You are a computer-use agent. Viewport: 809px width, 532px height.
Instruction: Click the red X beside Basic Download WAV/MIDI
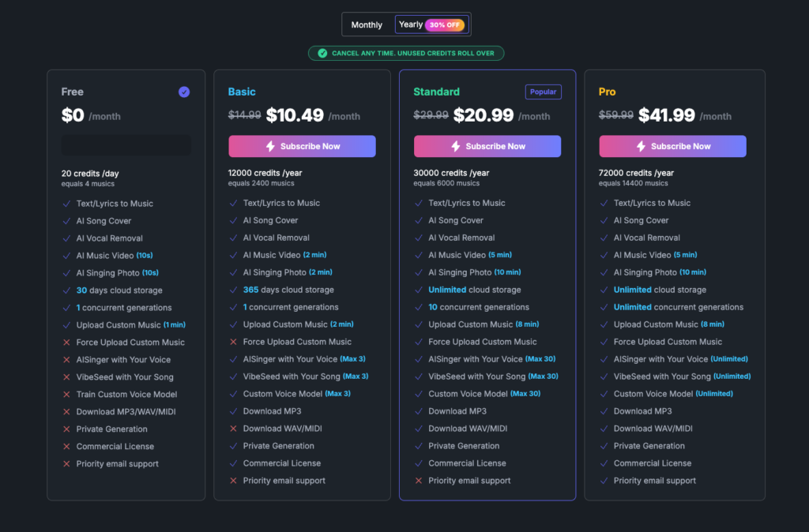[233, 429]
